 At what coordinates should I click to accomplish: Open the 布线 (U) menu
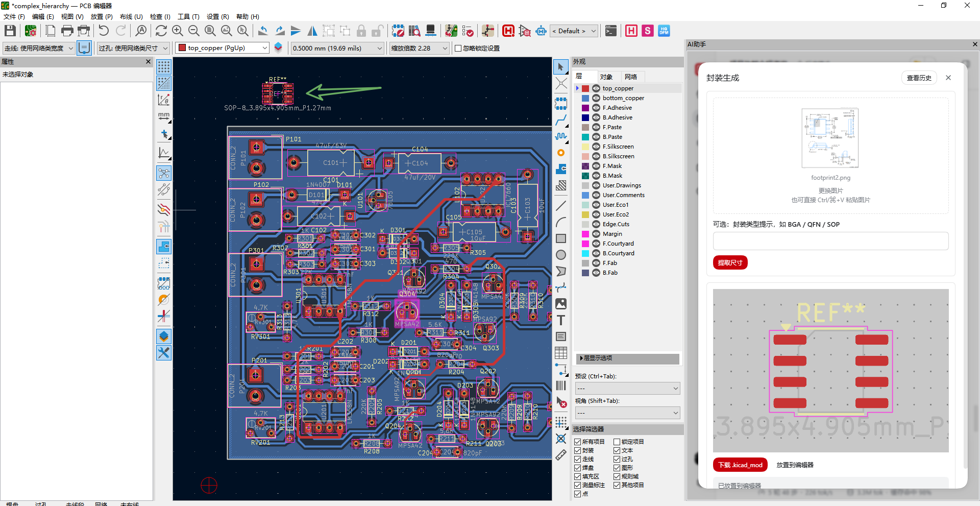(x=131, y=17)
